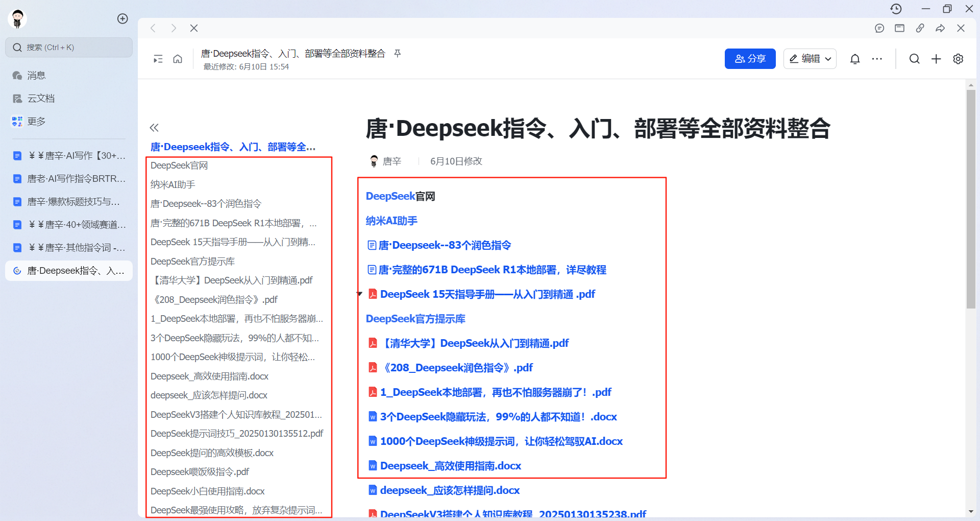980x521 pixels.
Task: Open the 纳米AI助手 link in document
Action: [391, 221]
